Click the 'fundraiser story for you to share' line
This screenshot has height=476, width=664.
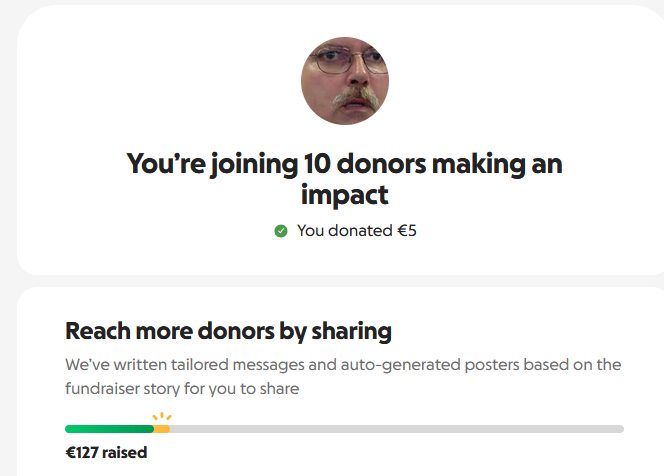pos(182,388)
